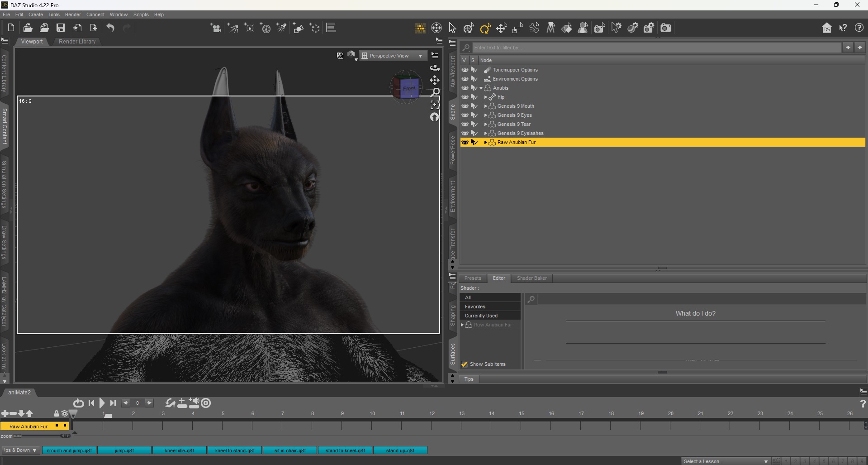This screenshot has height=465, width=868.
Task: Click the Favorites shader filter
Action: click(x=490, y=307)
